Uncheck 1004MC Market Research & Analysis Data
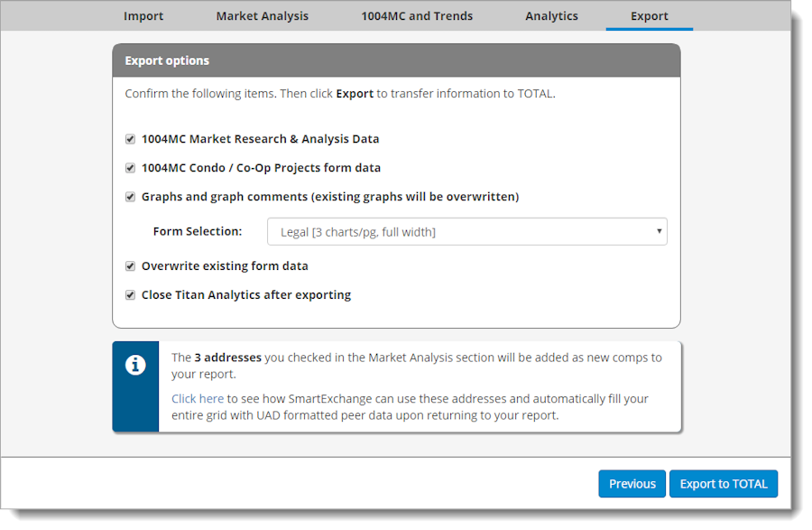The height and width of the screenshot is (530, 812). 130,139
